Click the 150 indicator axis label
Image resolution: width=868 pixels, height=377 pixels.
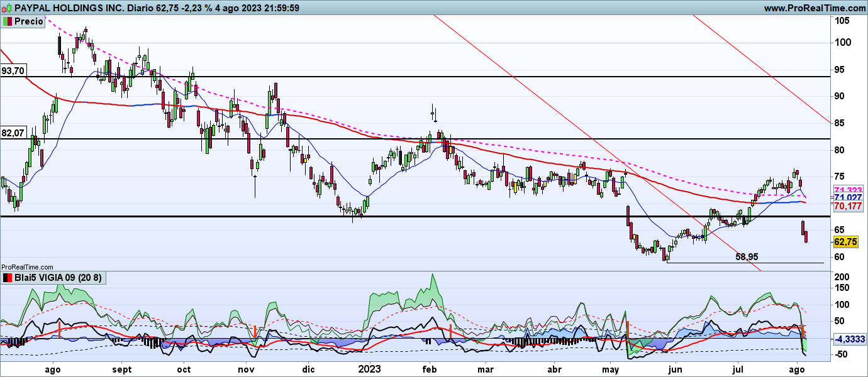[843, 288]
